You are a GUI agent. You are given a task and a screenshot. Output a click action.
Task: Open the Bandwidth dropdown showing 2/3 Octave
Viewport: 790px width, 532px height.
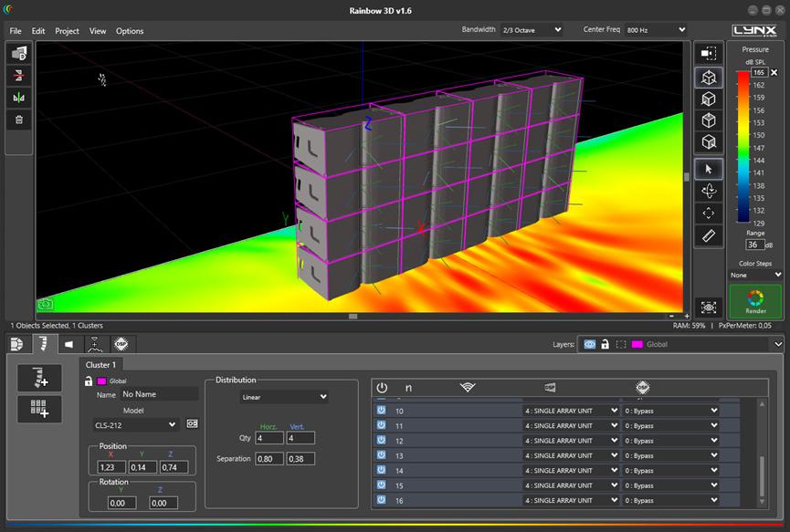530,29
